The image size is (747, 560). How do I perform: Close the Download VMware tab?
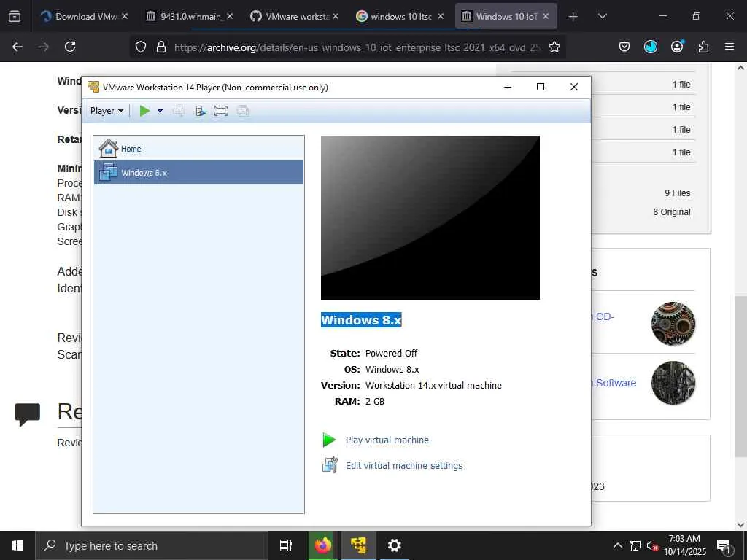tap(124, 16)
